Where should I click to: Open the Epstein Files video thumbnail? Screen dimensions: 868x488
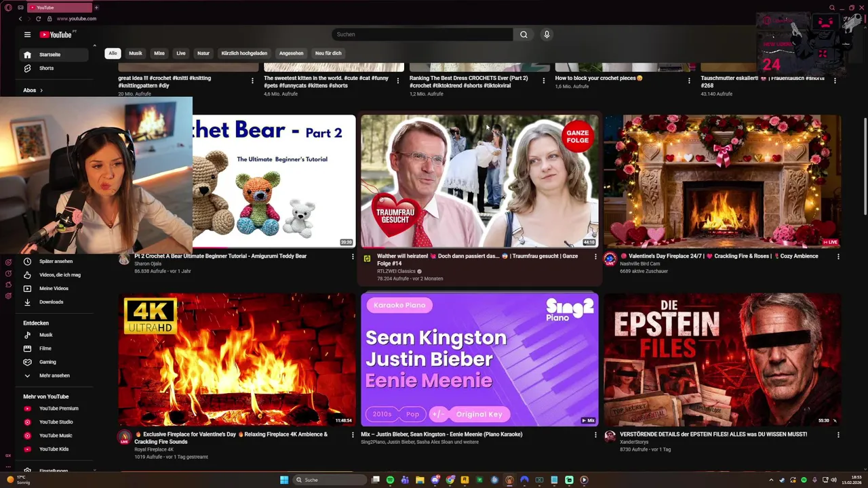pos(722,359)
